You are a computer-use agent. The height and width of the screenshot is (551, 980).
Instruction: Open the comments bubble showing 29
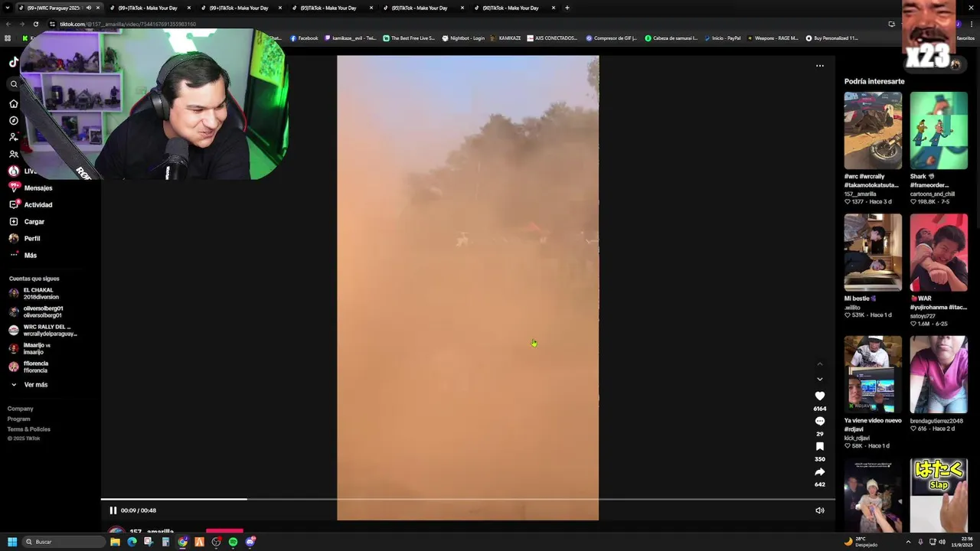point(820,421)
